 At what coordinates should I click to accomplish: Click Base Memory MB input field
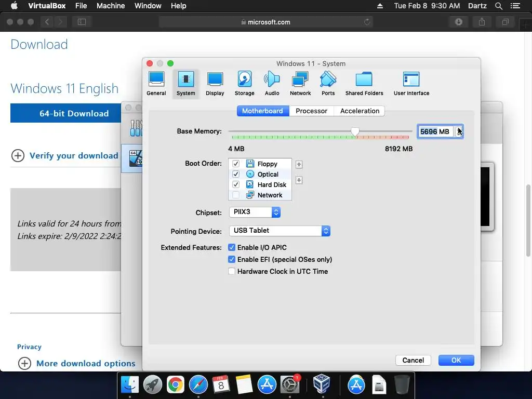pyautogui.click(x=436, y=131)
